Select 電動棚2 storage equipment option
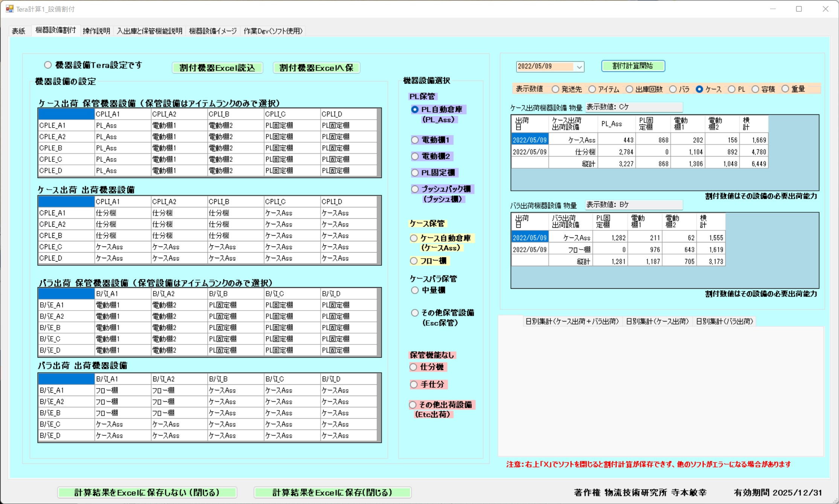839x504 pixels. coord(415,156)
